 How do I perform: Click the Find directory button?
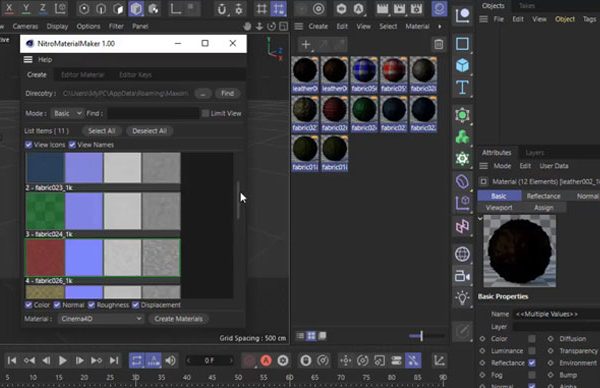(x=227, y=93)
